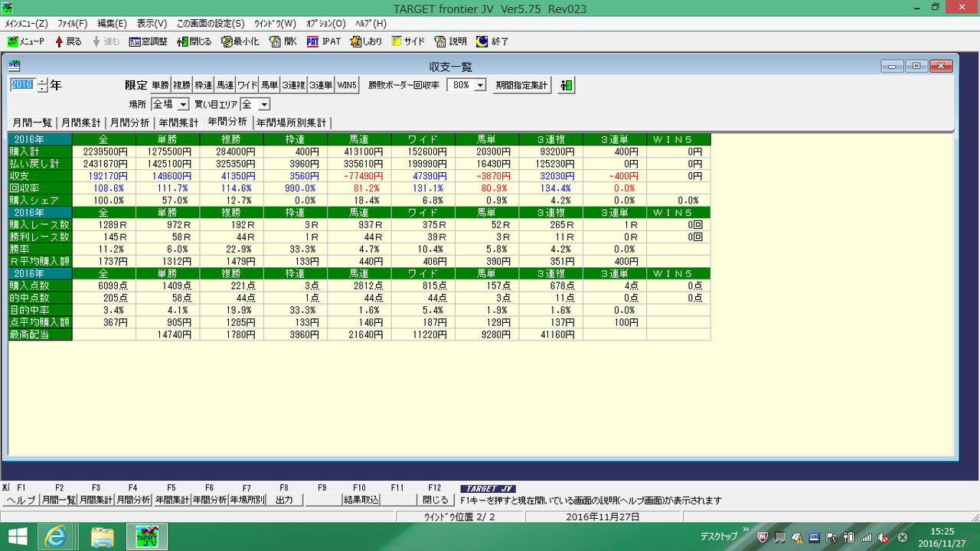The height and width of the screenshot is (551, 980).
Task: Open the メニューP toolbar item
Action: pyautogui.click(x=26, y=41)
